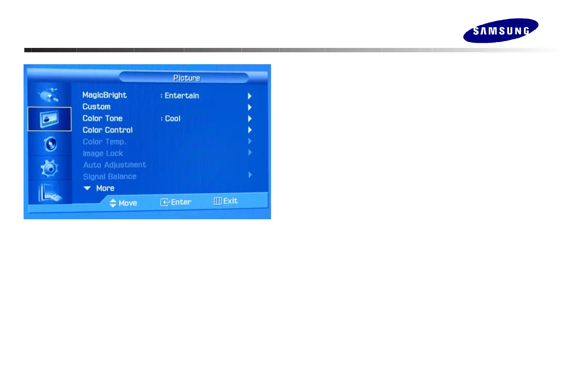Click the Exit label in the footer

pos(230,201)
